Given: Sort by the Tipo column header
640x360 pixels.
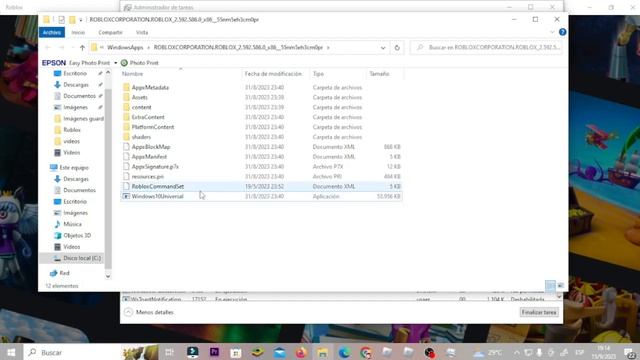Looking at the screenshot, I should click(x=318, y=74).
